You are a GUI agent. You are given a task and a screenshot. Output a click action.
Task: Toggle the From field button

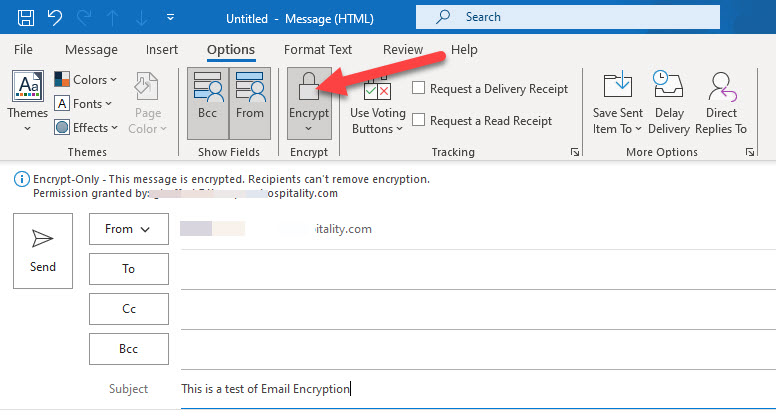[250, 102]
